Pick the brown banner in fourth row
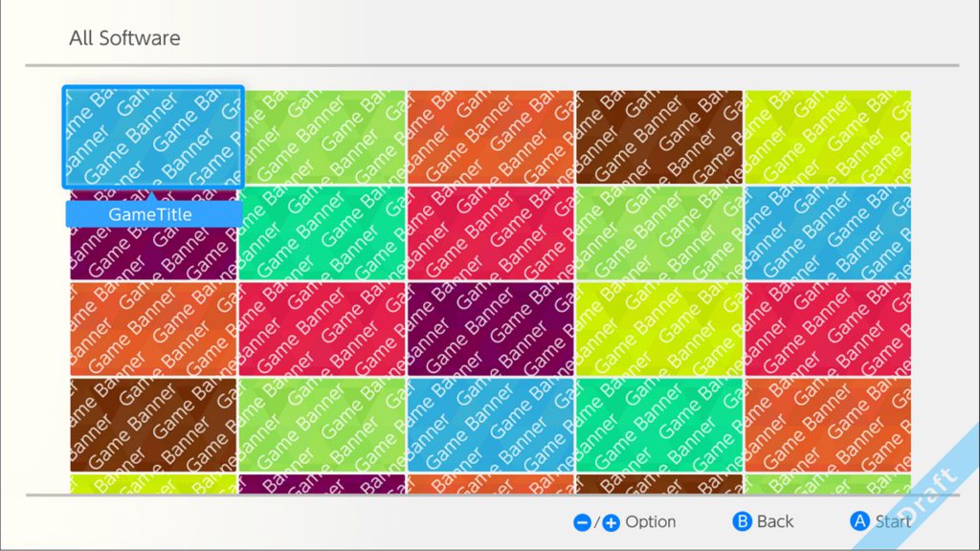 coord(153,424)
